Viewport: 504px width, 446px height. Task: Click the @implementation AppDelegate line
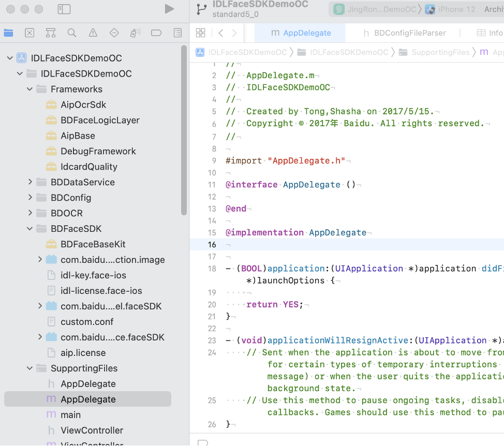(296, 233)
